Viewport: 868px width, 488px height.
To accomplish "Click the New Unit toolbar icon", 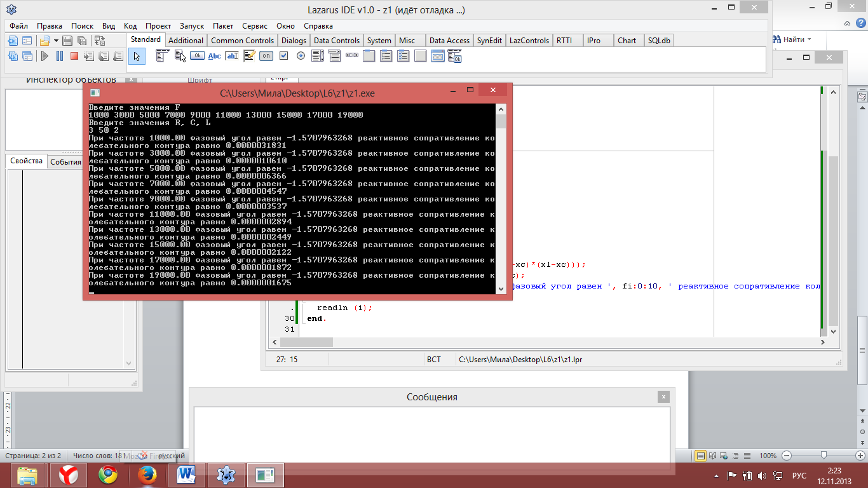I will click(12, 41).
